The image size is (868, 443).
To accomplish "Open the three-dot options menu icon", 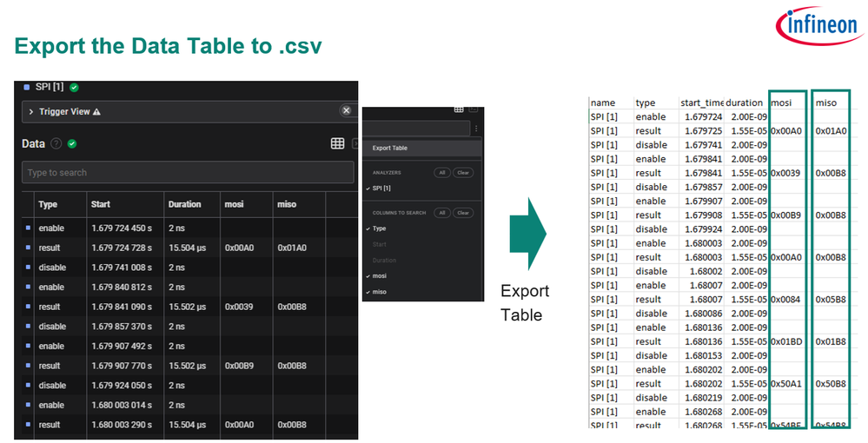I will click(475, 129).
